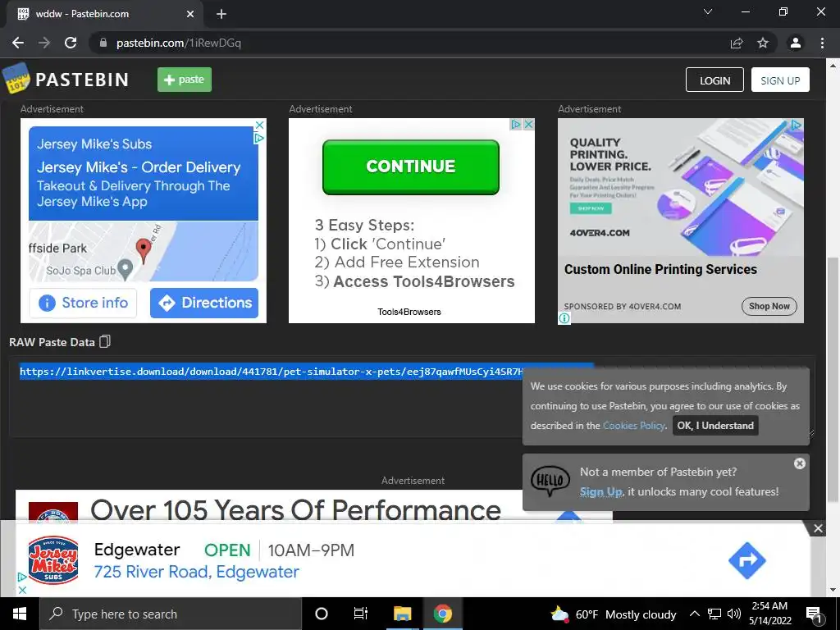Viewport: 840px width, 630px height.
Task: Open the Windows Start menu
Action: 20,614
